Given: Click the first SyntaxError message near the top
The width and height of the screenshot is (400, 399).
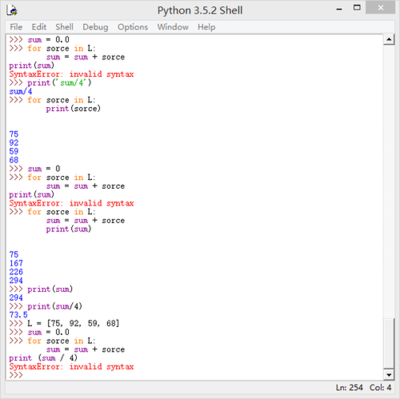Looking at the screenshot, I should 71,74.
